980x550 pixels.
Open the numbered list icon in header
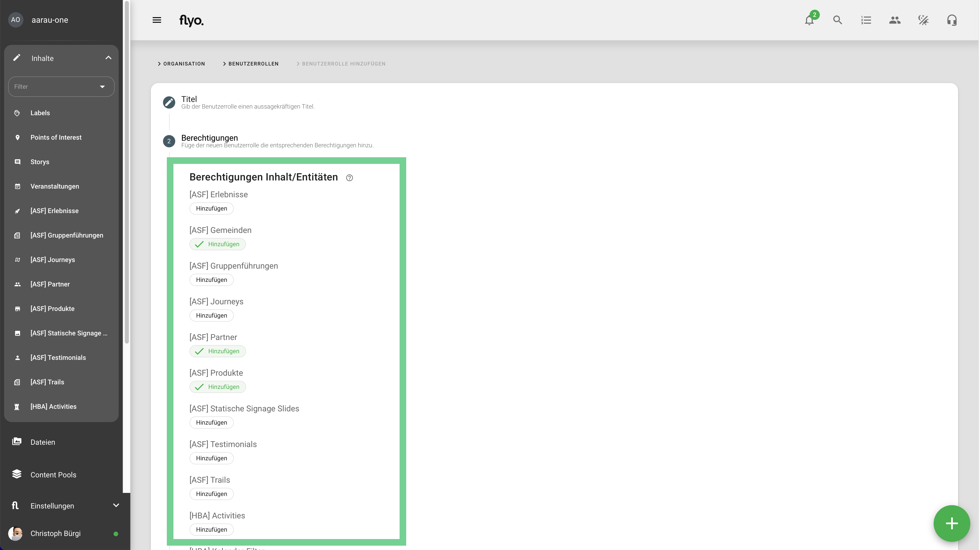click(866, 20)
